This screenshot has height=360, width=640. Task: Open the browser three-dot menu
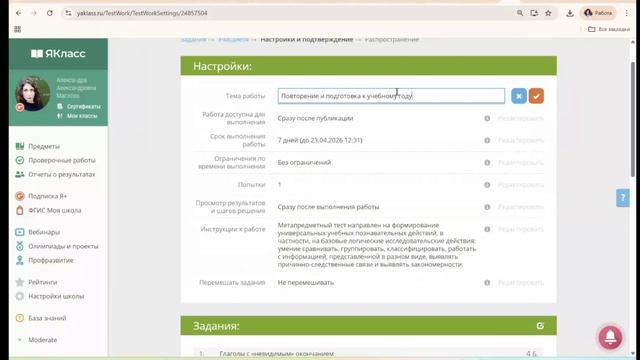(627, 13)
